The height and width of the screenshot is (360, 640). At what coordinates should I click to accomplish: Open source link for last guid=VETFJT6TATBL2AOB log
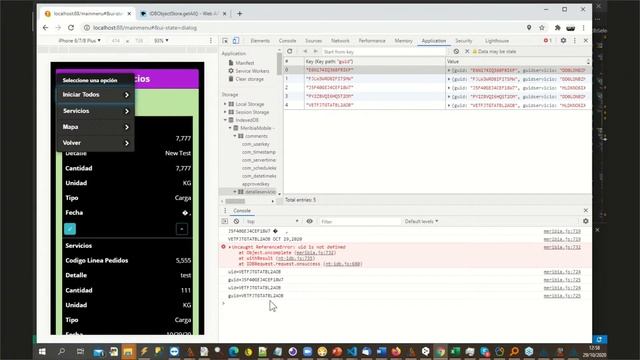pos(562,296)
